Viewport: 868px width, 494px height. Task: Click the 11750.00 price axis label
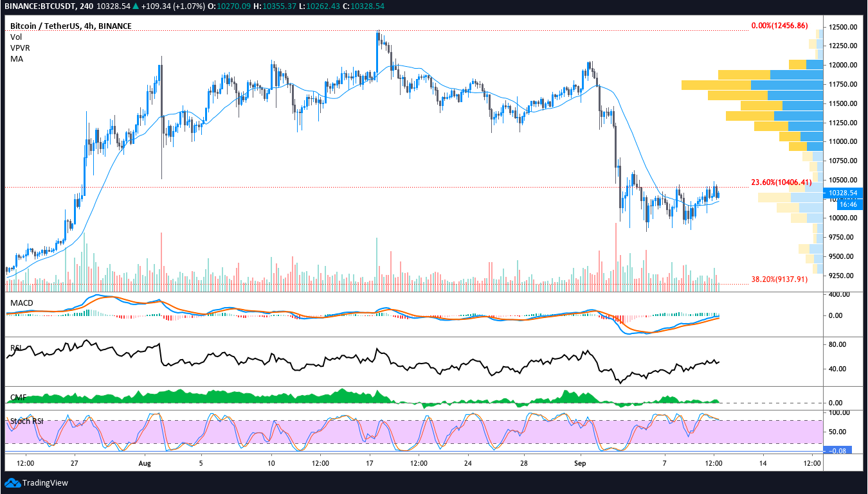(x=843, y=84)
